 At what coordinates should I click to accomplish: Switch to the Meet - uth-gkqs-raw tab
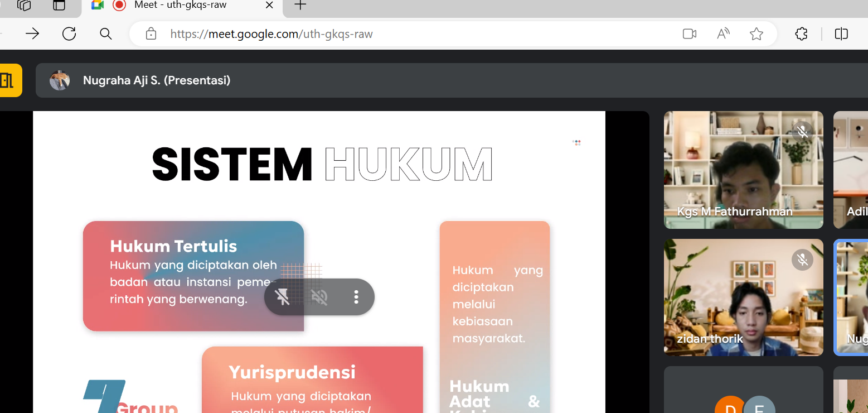pyautogui.click(x=181, y=6)
